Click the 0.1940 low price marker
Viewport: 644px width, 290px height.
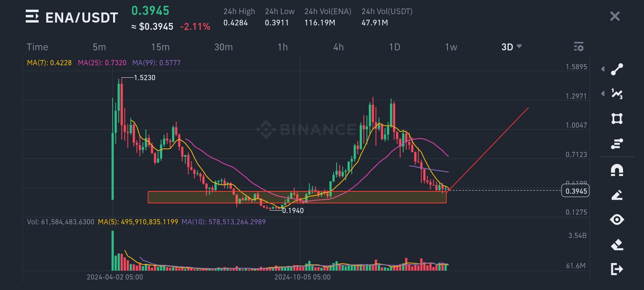point(293,211)
